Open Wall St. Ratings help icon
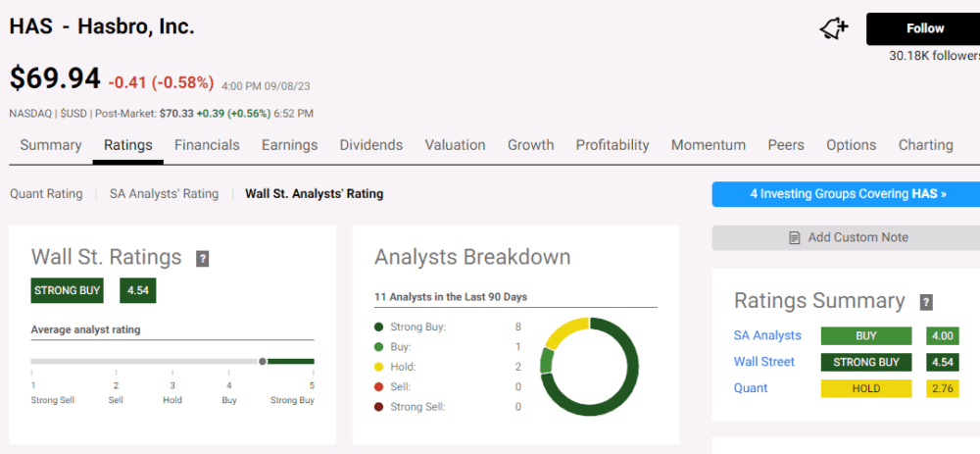 click(x=202, y=259)
